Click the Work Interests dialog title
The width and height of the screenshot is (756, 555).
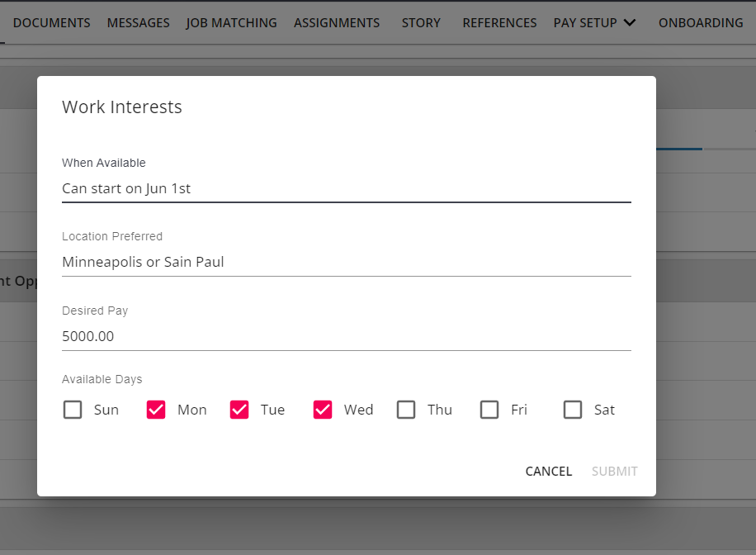pyautogui.click(x=122, y=107)
